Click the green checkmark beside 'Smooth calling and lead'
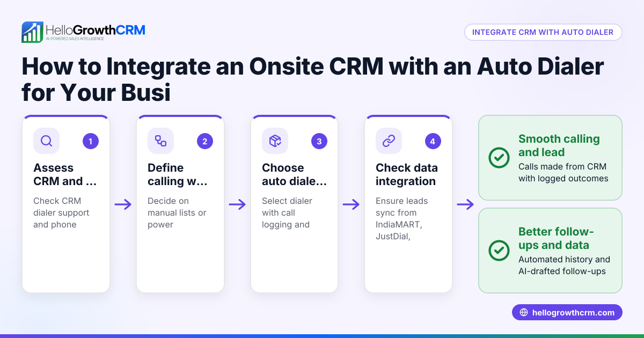This screenshot has height=338, width=644. tap(499, 158)
